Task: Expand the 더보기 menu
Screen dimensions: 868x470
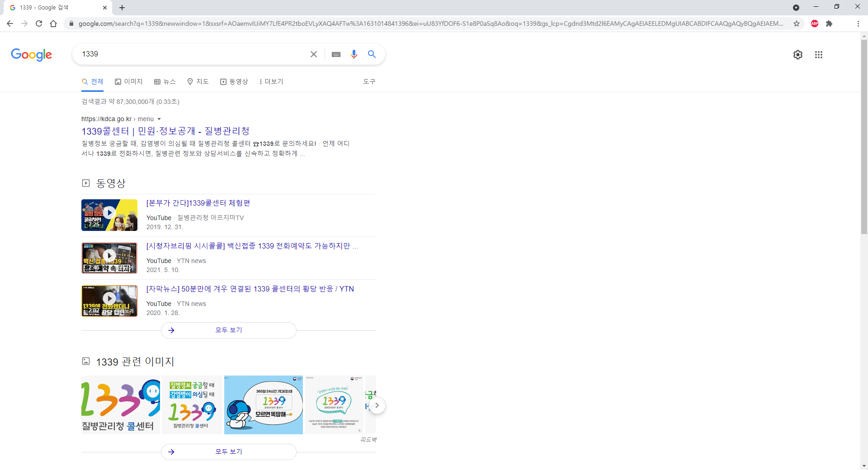Action: point(271,82)
